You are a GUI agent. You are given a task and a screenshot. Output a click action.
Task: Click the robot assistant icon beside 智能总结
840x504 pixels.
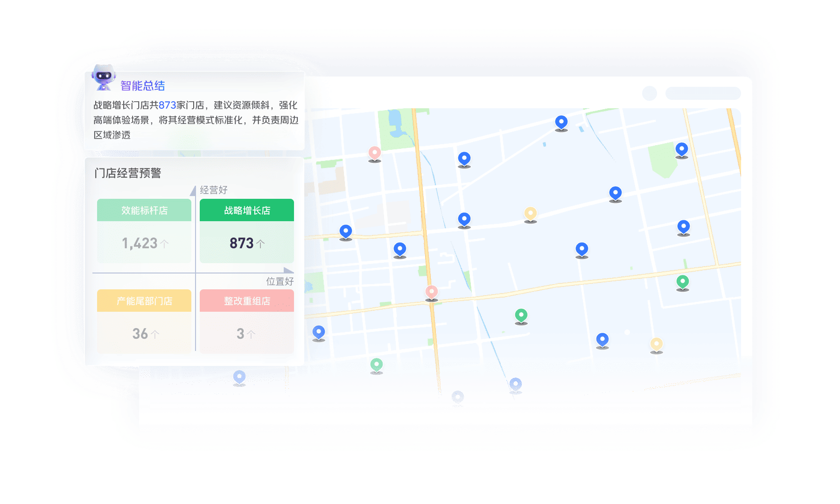[x=103, y=77]
